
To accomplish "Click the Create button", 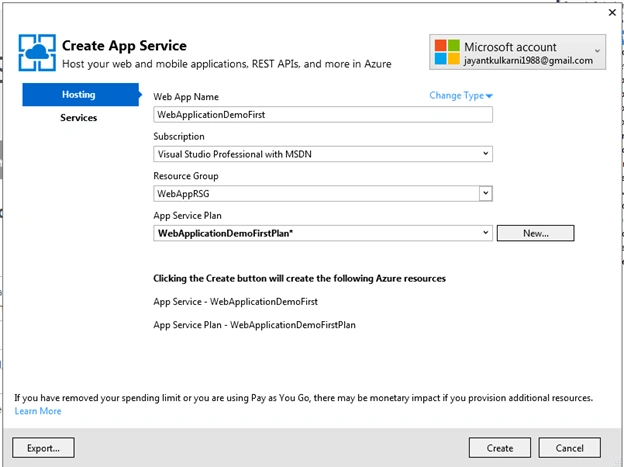I will (x=500, y=448).
